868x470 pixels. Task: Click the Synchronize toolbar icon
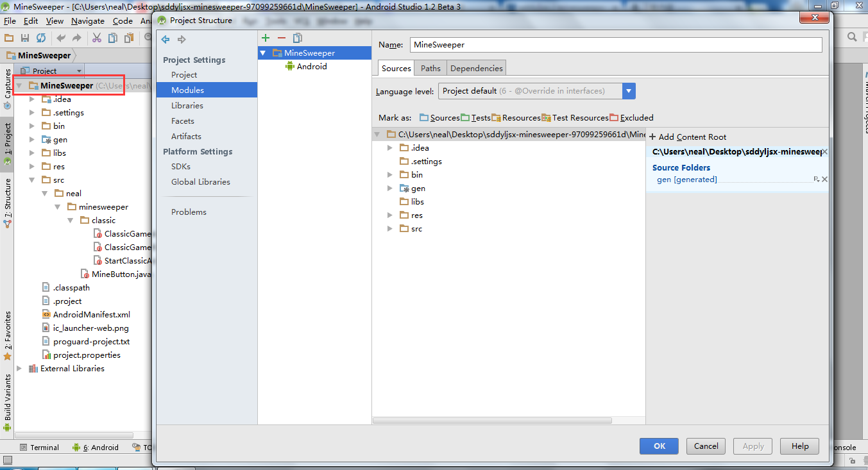[x=41, y=38]
